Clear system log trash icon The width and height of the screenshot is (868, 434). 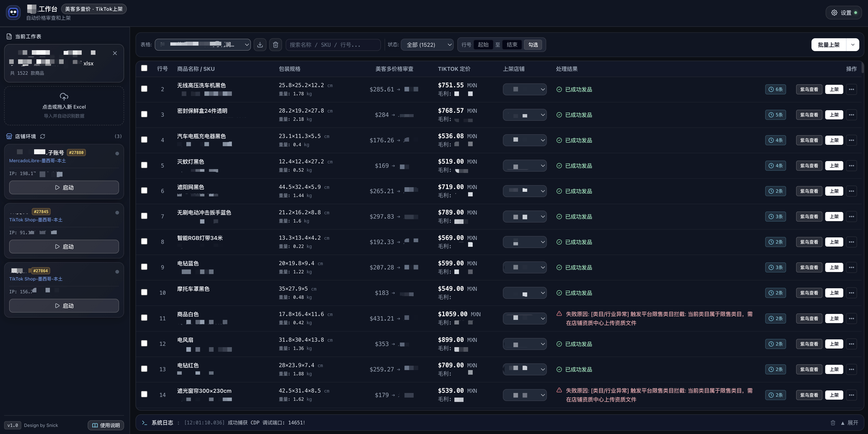tap(833, 423)
